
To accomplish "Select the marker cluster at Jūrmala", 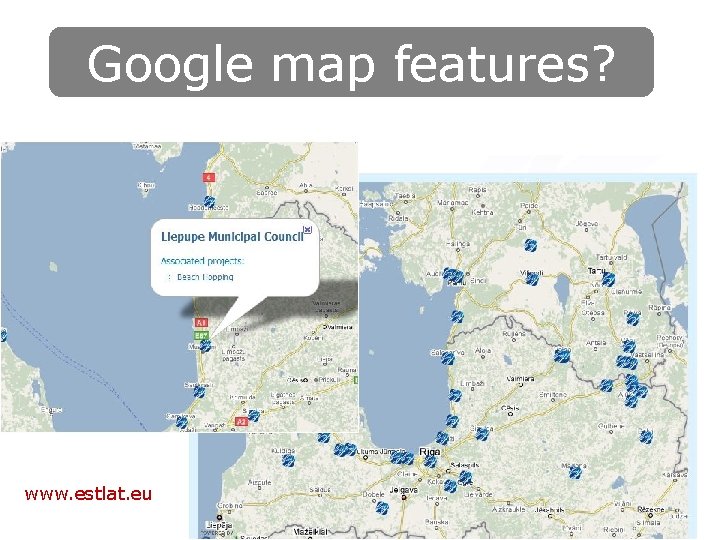I will pyautogui.click(x=402, y=457).
